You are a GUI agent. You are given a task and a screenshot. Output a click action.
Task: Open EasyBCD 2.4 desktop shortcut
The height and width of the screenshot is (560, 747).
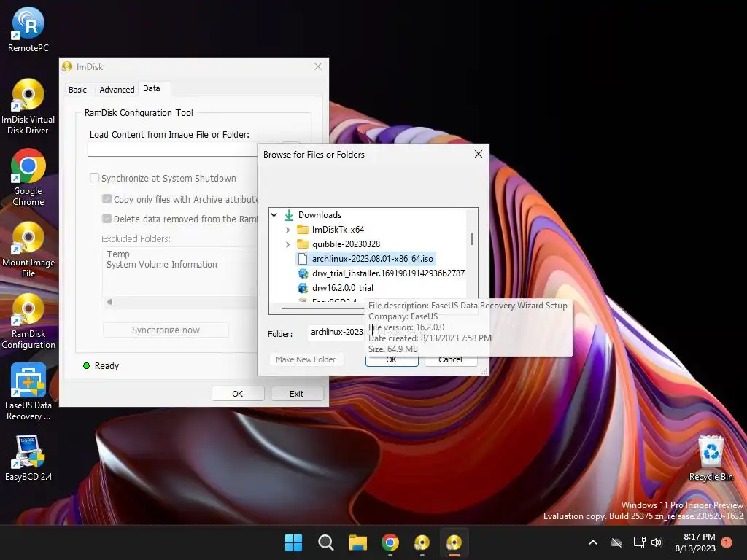(x=28, y=458)
